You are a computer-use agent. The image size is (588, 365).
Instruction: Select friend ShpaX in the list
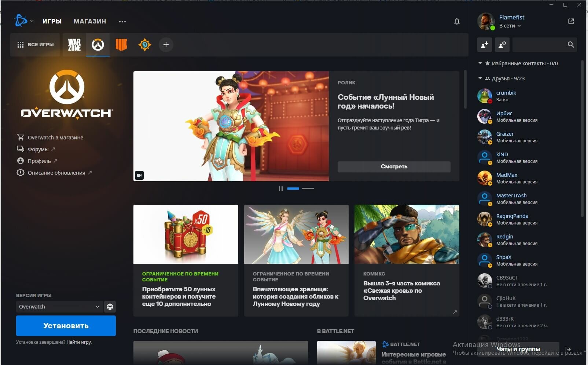click(528, 260)
